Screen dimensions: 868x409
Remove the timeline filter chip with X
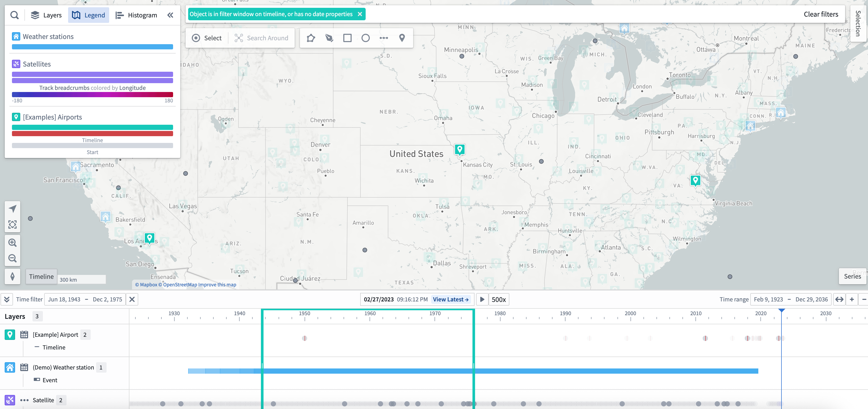click(360, 14)
